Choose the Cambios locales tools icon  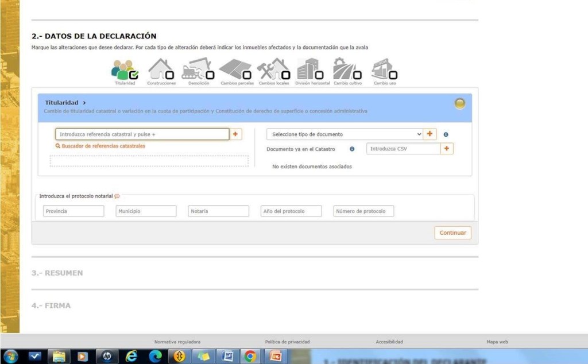coord(273,69)
